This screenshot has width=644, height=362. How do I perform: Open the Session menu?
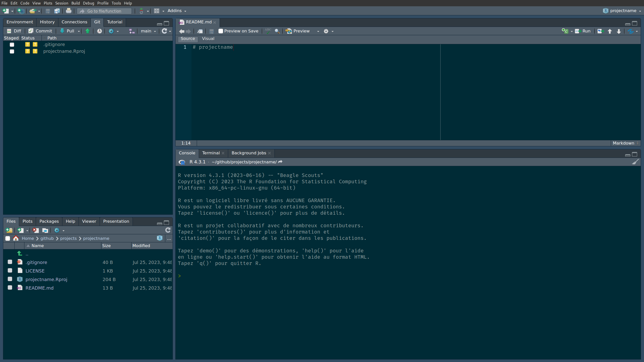(x=62, y=3)
